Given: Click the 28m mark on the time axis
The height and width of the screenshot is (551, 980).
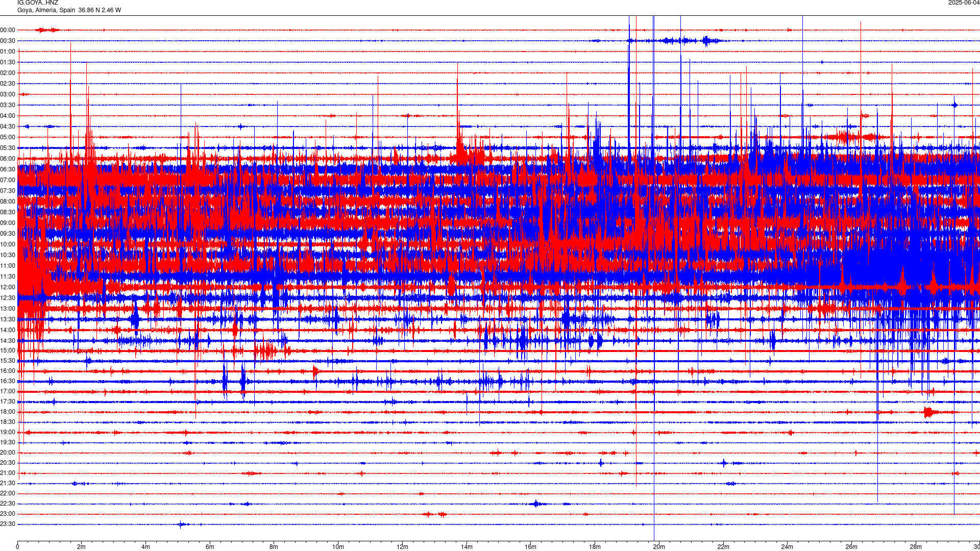Looking at the screenshot, I should point(916,547).
